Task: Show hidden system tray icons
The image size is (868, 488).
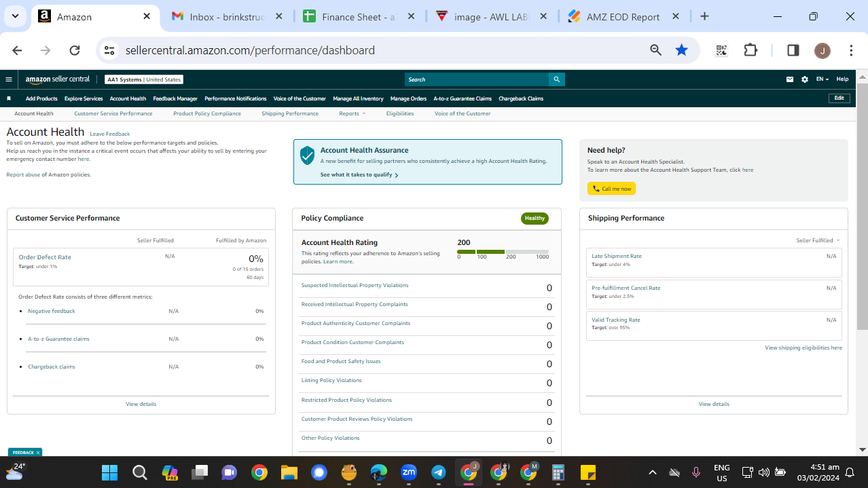Action: click(x=653, y=472)
